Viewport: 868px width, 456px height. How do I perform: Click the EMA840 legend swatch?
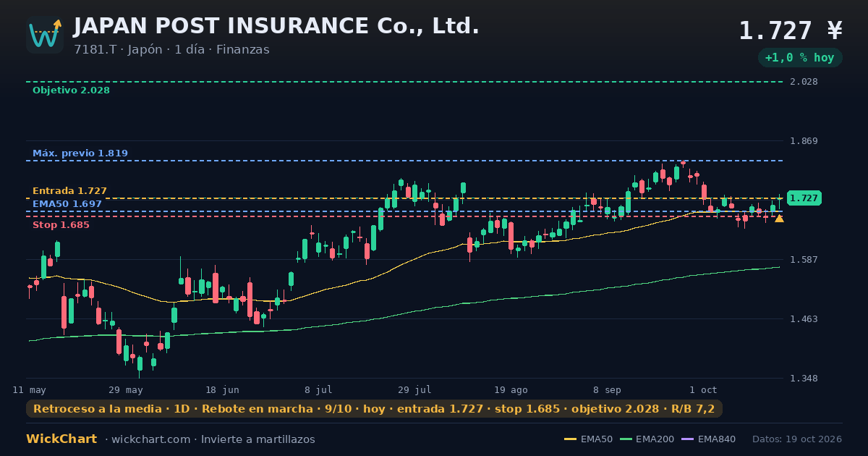(x=687, y=439)
